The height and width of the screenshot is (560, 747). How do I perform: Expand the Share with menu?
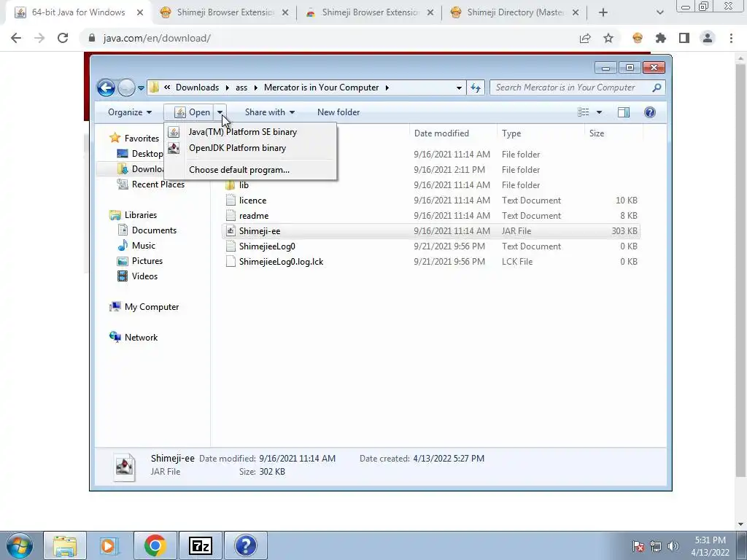point(270,112)
